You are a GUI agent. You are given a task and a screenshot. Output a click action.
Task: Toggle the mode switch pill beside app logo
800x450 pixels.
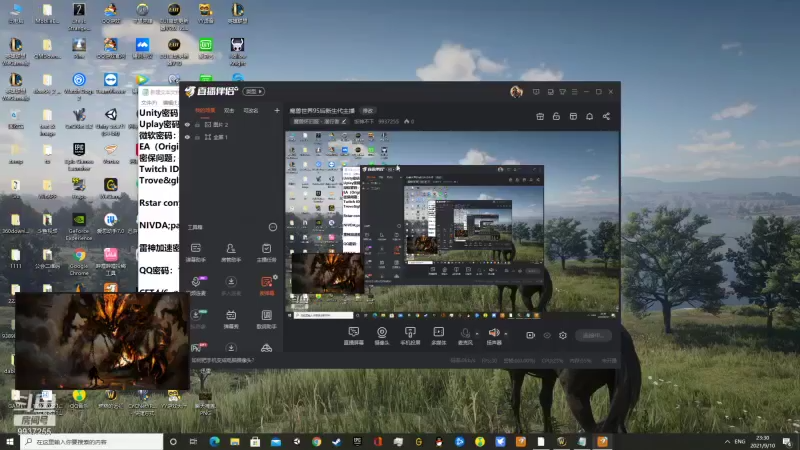click(254, 91)
